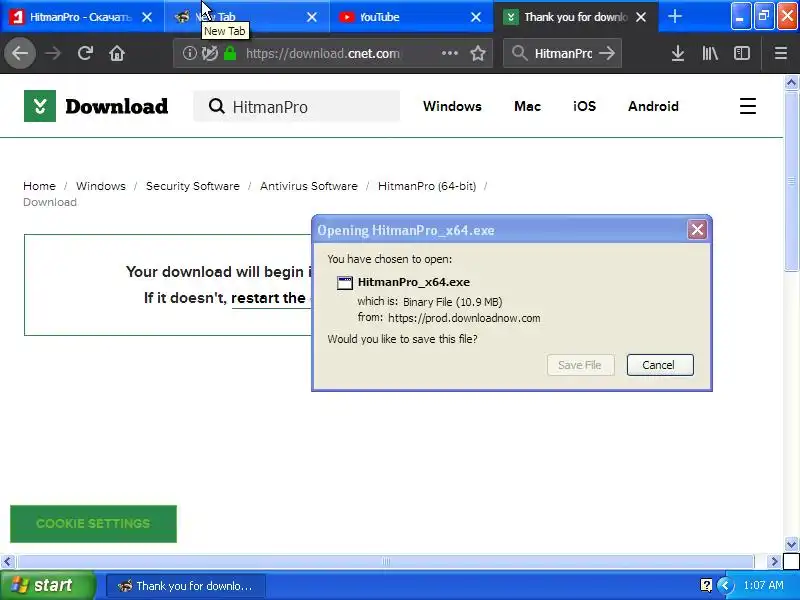The height and width of the screenshot is (600, 800).
Task: Follow the Home breadcrumb link
Action: click(39, 186)
